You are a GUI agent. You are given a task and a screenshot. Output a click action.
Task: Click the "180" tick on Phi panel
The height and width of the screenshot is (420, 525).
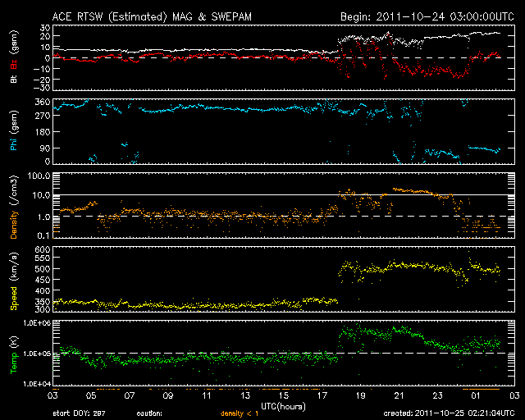tap(43, 132)
